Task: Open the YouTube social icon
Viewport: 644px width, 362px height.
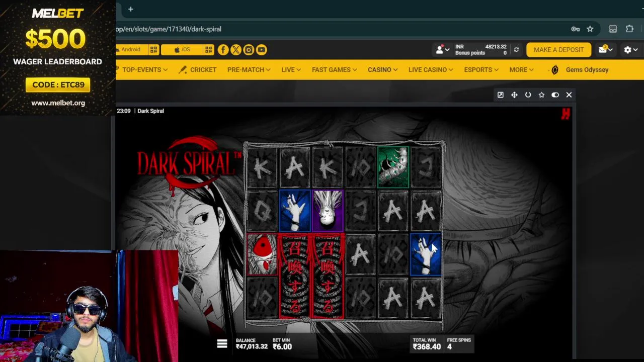Action: [261, 50]
